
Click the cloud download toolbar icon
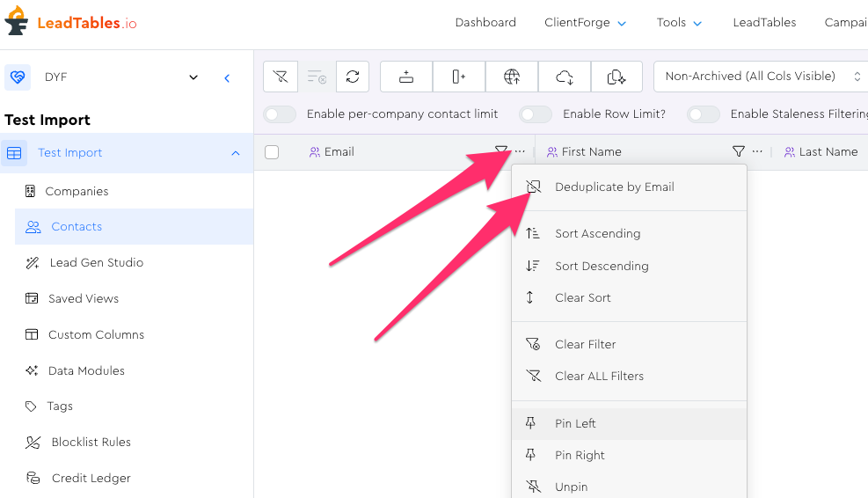tap(565, 77)
